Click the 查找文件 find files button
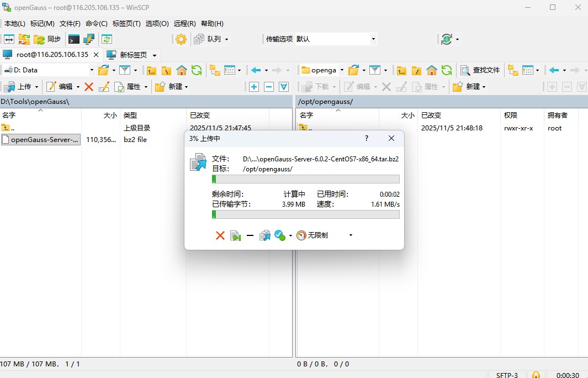The width and height of the screenshot is (588, 378). pos(480,70)
